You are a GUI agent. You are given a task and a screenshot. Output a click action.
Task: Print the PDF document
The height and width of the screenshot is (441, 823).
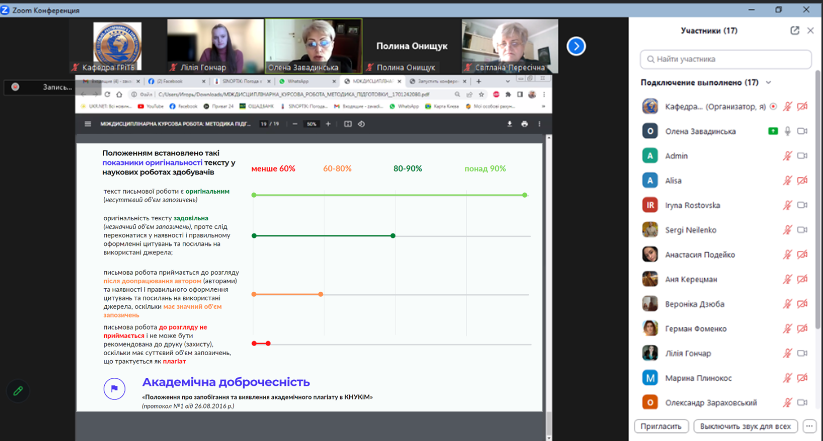pyautogui.click(x=524, y=124)
